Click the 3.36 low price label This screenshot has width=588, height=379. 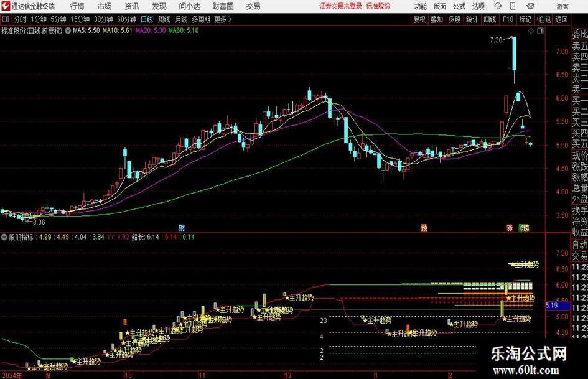tap(39, 222)
